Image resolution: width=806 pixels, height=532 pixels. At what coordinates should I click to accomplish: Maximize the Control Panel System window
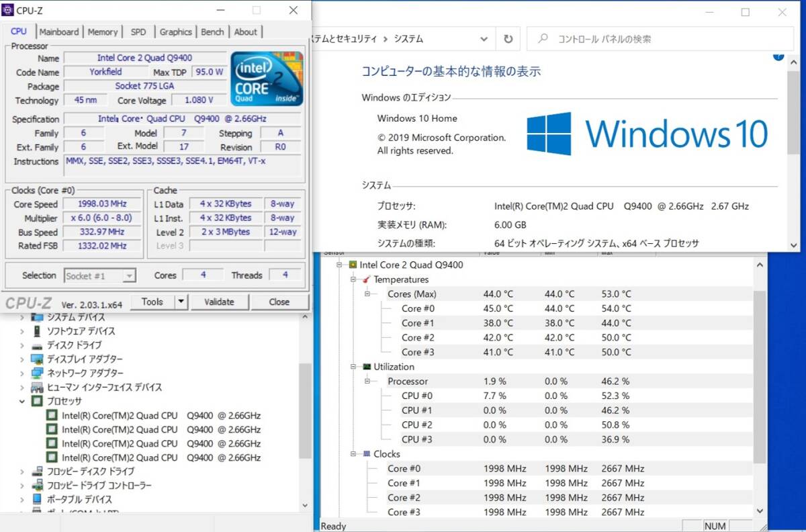pyautogui.click(x=745, y=12)
